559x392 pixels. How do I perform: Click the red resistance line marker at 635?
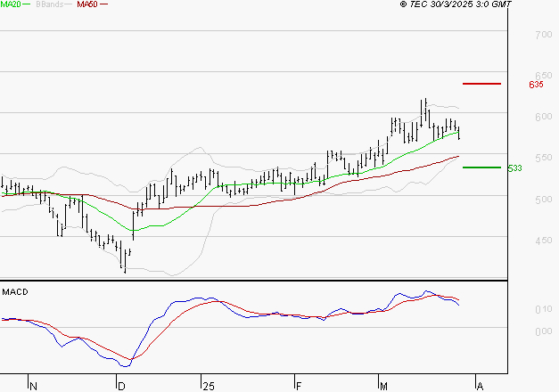[x=481, y=84]
